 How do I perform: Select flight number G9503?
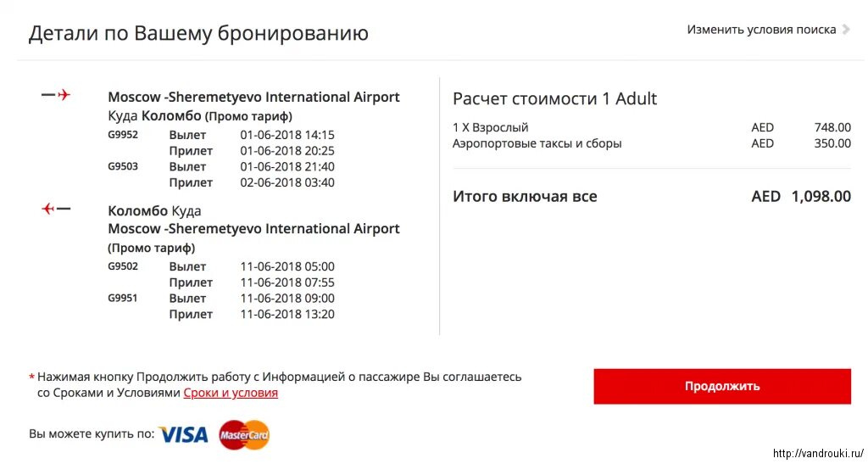pos(123,166)
